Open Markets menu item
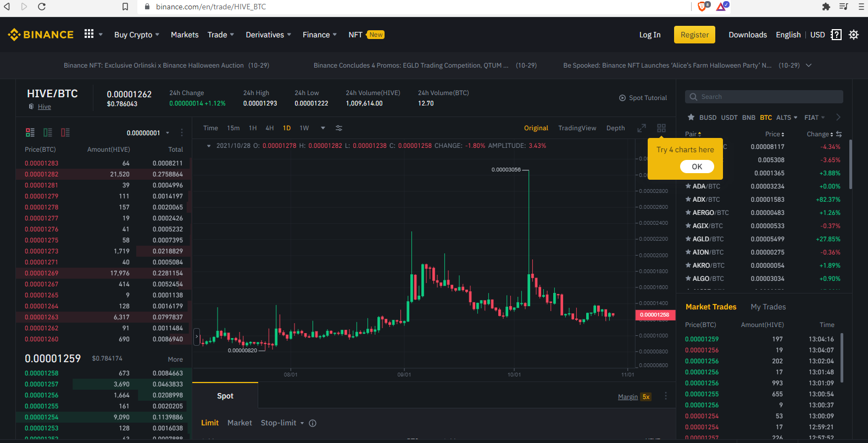 pyautogui.click(x=185, y=35)
